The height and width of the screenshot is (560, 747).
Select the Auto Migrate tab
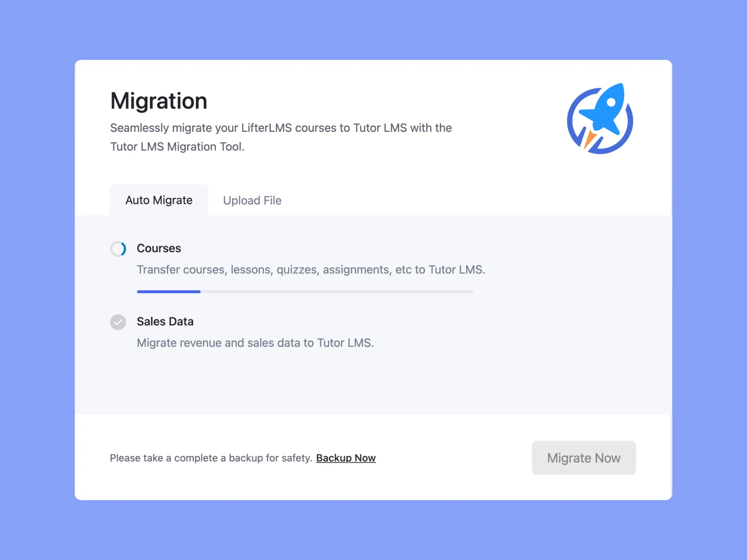(158, 200)
